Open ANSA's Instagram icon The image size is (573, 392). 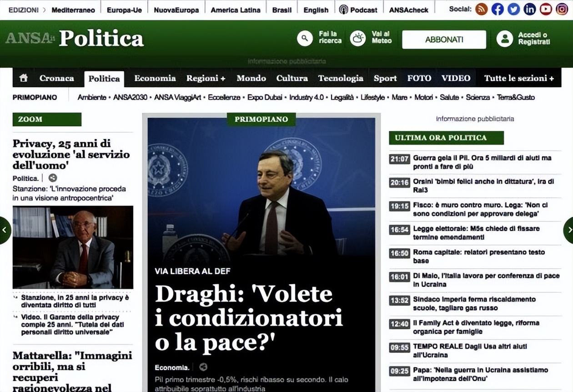[562, 9]
